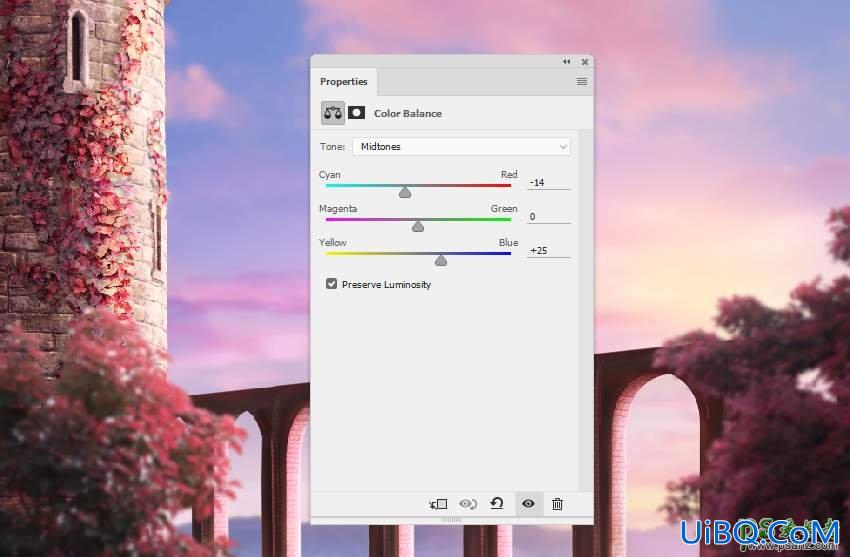Open the Tone dropdown showing Midtones
850x557 pixels.
coord(461,147)
